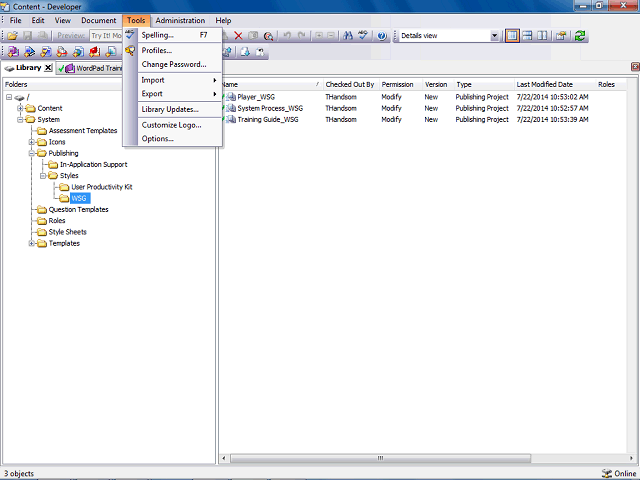The width and height of the screenshot is (640, 480).
Task: Click the undo arrow icon
Action: 287,36
